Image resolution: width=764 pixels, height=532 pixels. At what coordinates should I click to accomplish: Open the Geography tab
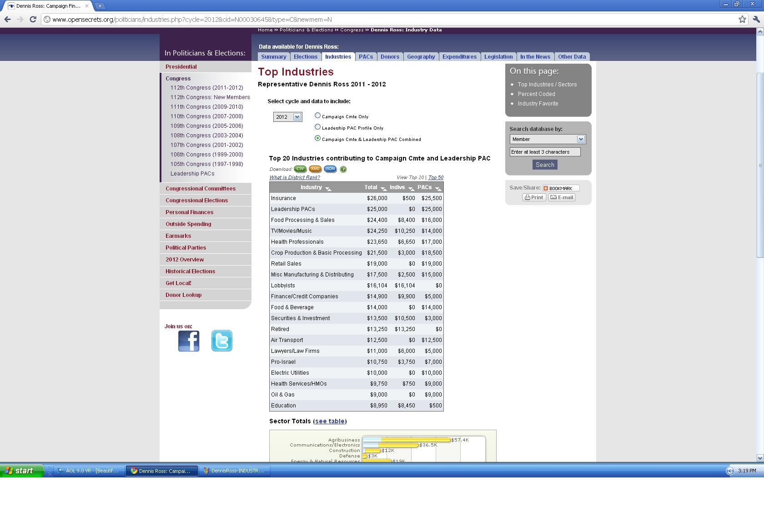click(x=421, y=57)
